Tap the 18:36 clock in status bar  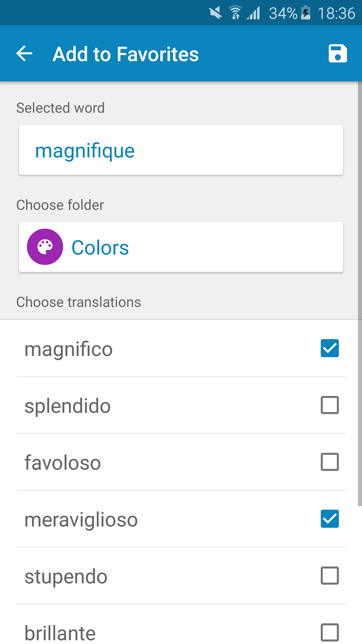click(x=336, y=13)
